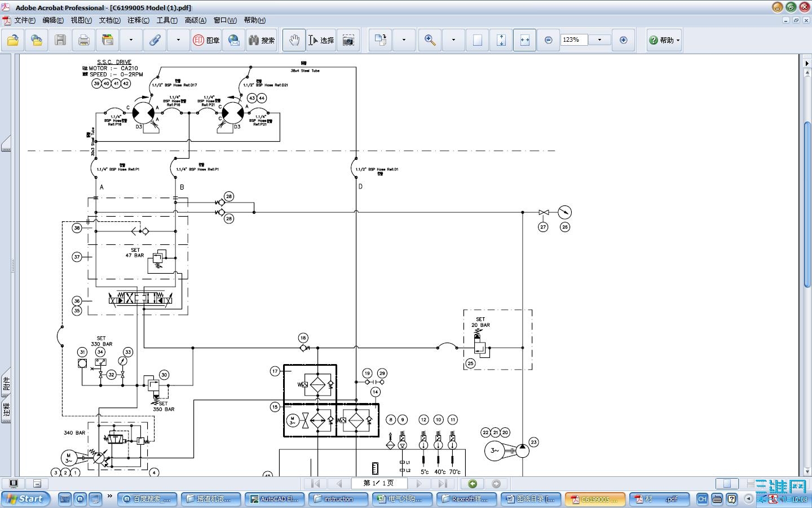This screenshot has height=508, width=812.
Task: Expand the attachment options dropdown arrow
Action: (x=178, y=40)
